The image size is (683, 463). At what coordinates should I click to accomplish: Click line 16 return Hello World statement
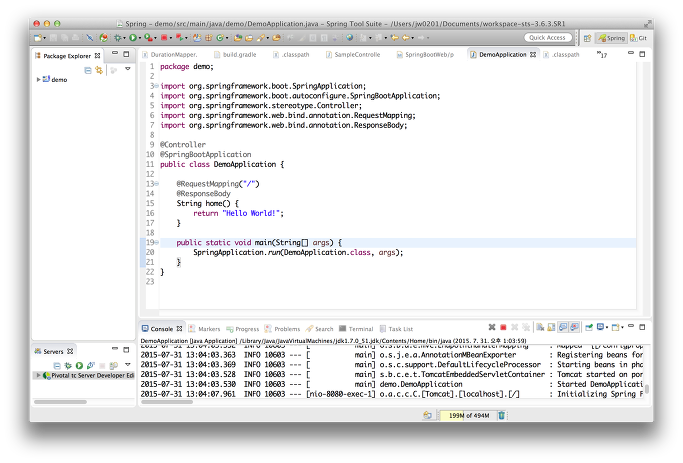238,213
